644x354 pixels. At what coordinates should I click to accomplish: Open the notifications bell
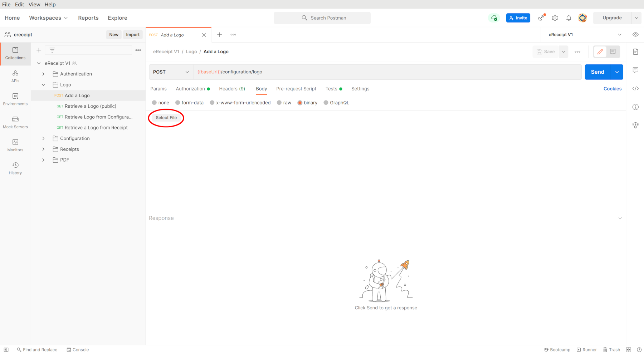[x=569, y=18]
